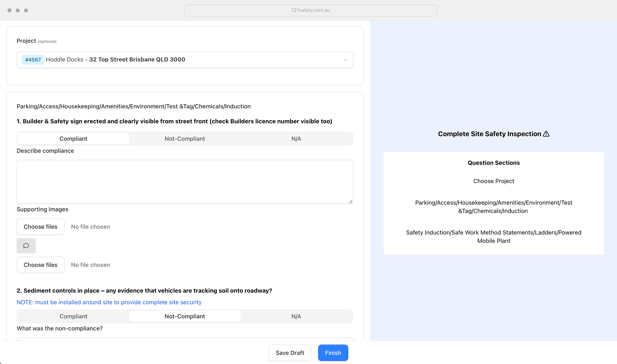This screenshot has height=364, width=617.
Task: Set Sediment controls question to N/A
Action: (x=296, y=316)
